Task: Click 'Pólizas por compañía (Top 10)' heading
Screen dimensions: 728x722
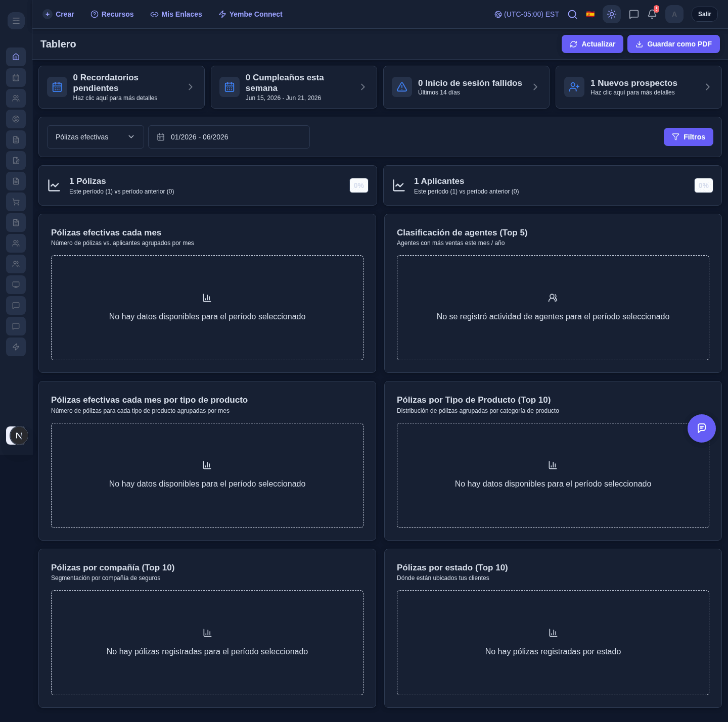Action: 113,567
